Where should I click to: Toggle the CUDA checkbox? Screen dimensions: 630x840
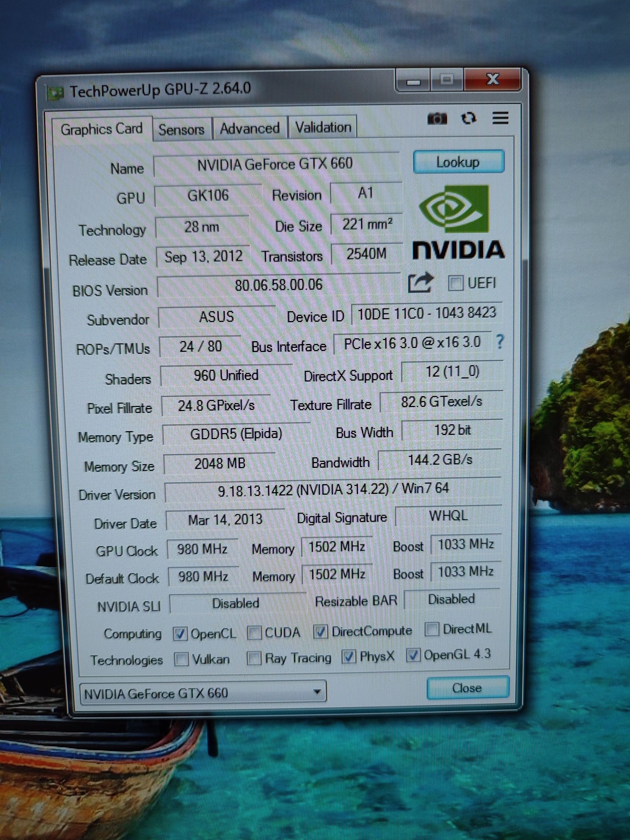click(254, 632)
